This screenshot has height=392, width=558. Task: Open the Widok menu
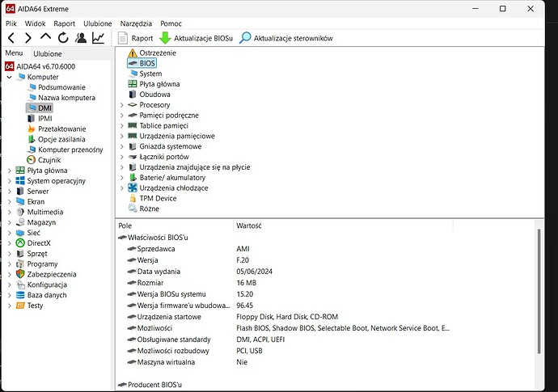pos(35,23)
